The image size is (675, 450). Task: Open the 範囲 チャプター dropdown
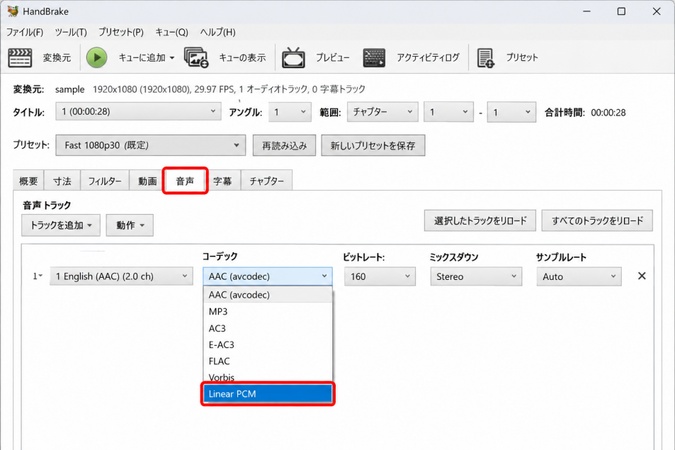point(382,112)
